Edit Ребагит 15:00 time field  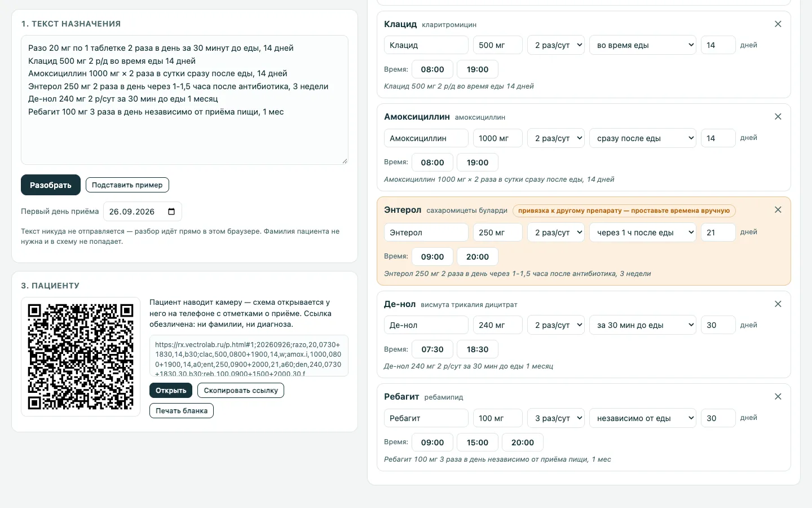coord(478,443)
